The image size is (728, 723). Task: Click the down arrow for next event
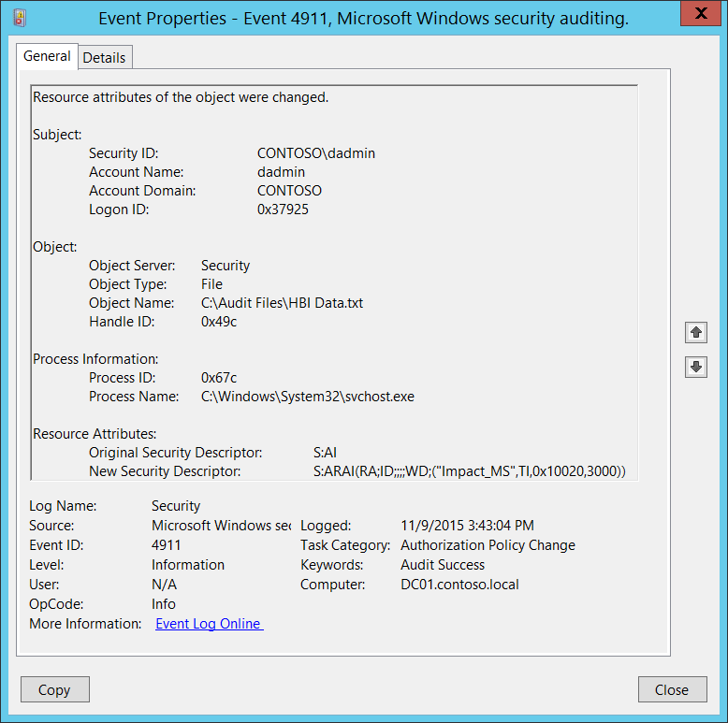click(695, 367)
